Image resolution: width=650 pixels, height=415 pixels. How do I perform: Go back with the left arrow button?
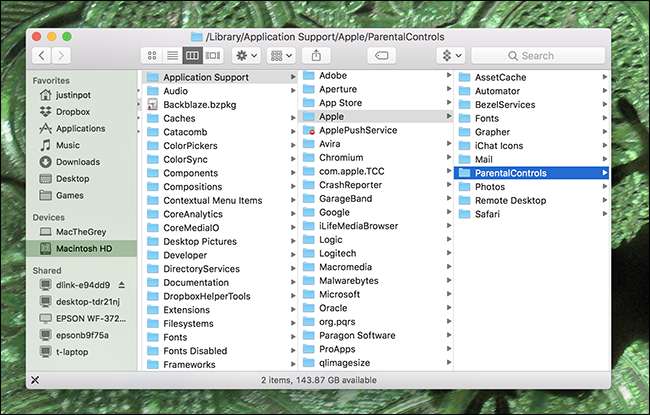42,56
